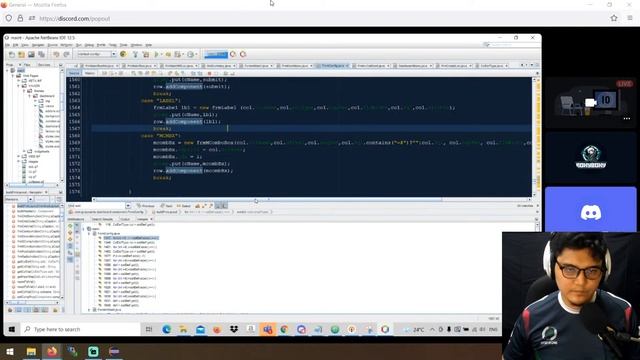Click the Undo icon in NetBeans toolbar

(x=56, y=54)
